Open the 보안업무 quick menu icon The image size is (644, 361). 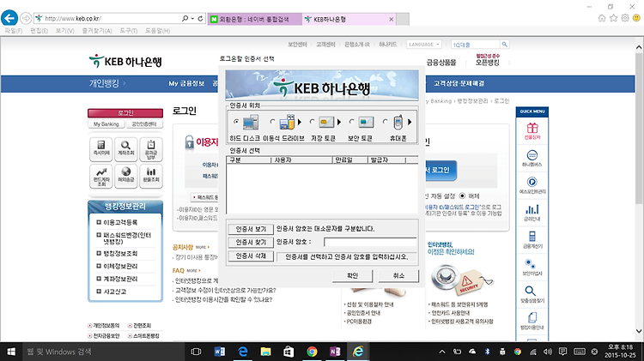[x=532, y=267]
